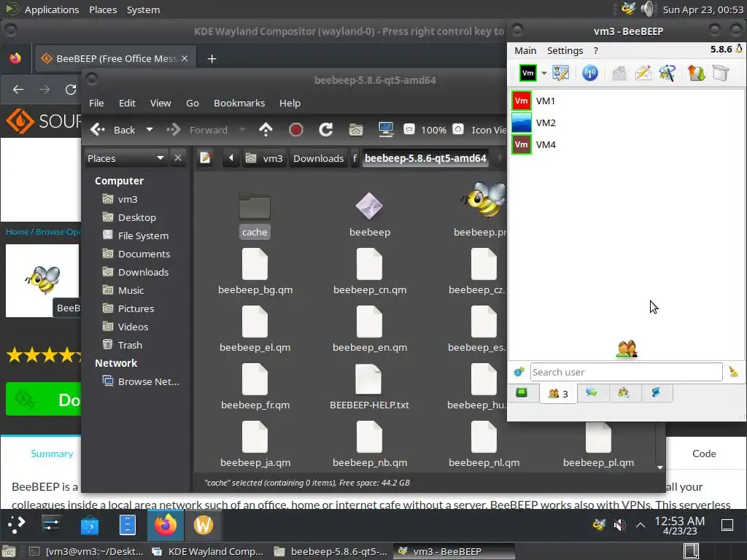
Task: Switch to the chat bubbles tab
Action: tap(592, 393)
